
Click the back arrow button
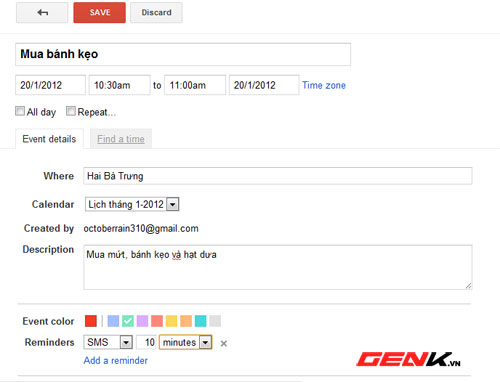point(42,13)
